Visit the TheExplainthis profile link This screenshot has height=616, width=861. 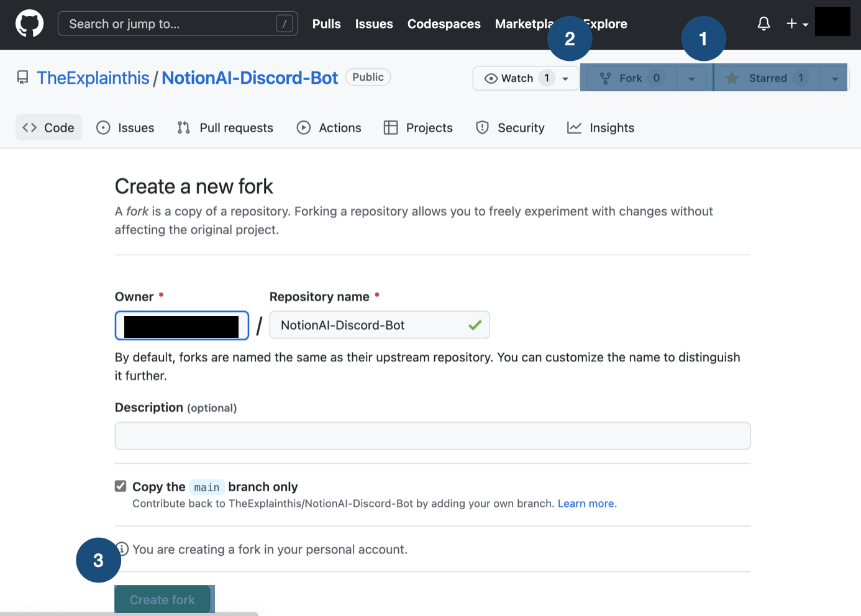pos(93,77)
